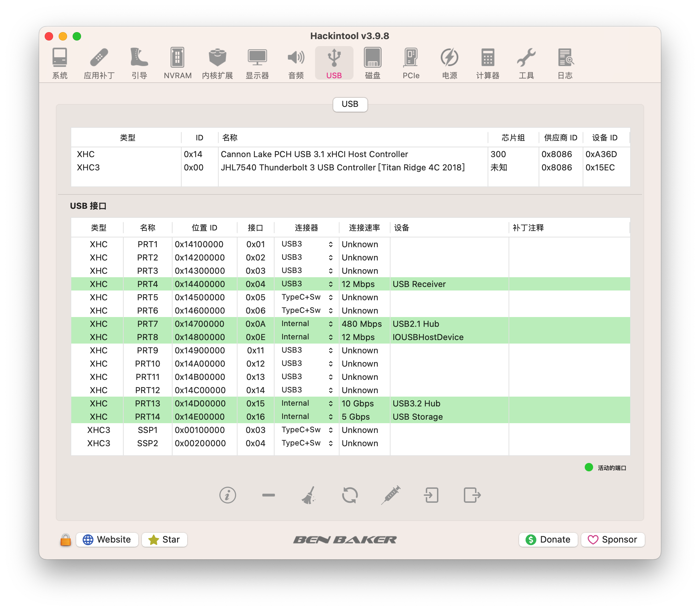Image resolution: width=700 pixels, height=611 pixels.
Task: Open the PCIe toolbar section
Action: 411,64
